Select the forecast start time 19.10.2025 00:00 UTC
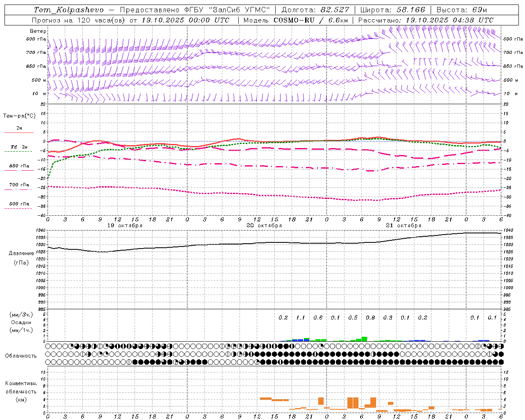525x420 pixels. (185, 20)
